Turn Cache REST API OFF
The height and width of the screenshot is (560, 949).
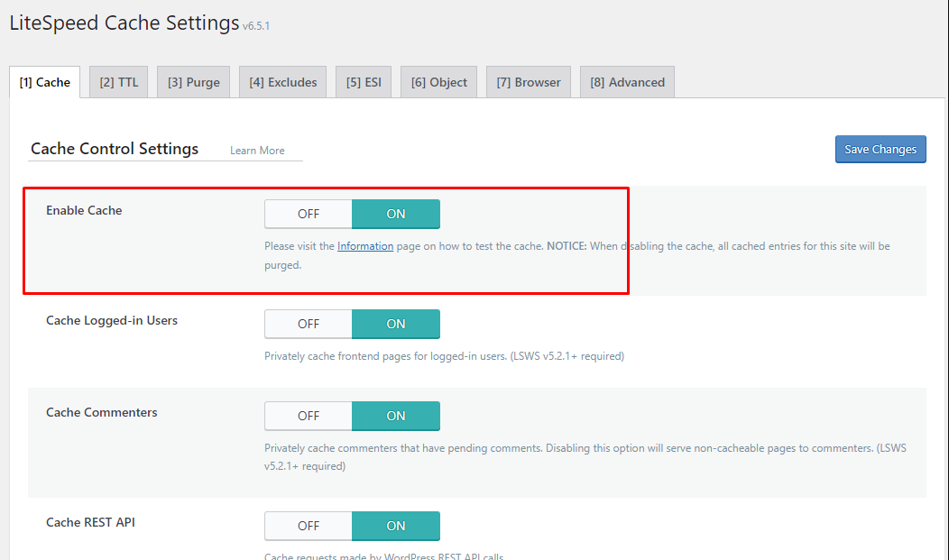(308, 526)
